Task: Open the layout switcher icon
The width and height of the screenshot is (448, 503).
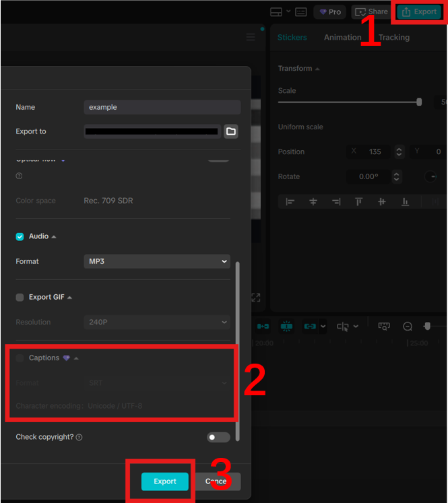Action: point(276,12)
